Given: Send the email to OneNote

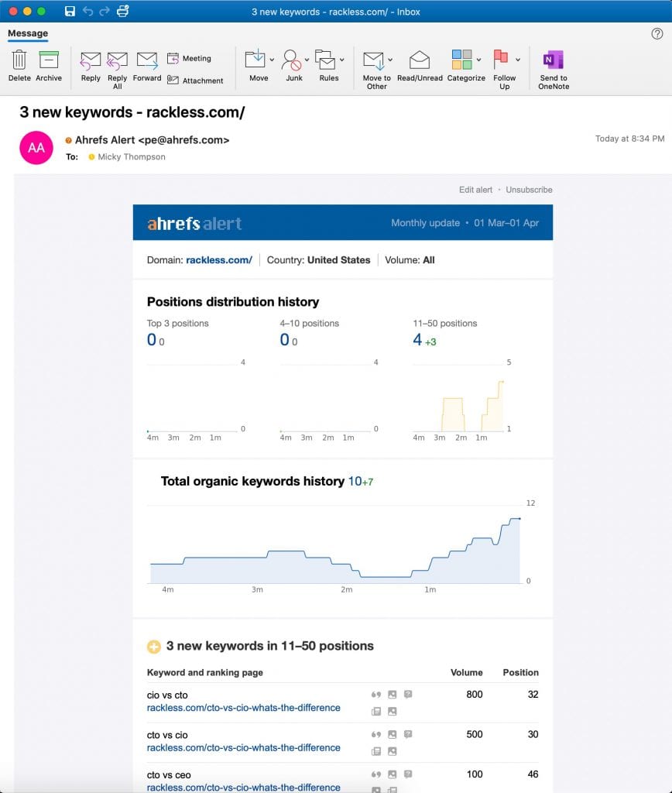Looking at the screenshot, I should tap(554, 61).
